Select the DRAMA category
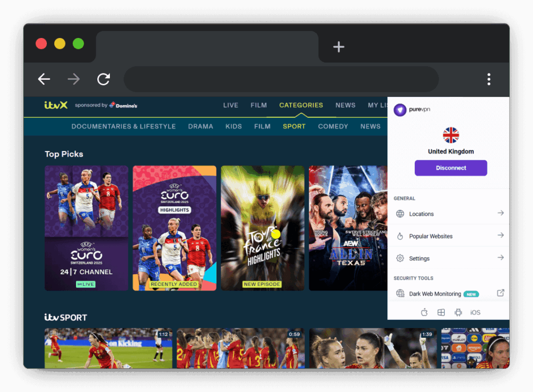 point(200,127)
